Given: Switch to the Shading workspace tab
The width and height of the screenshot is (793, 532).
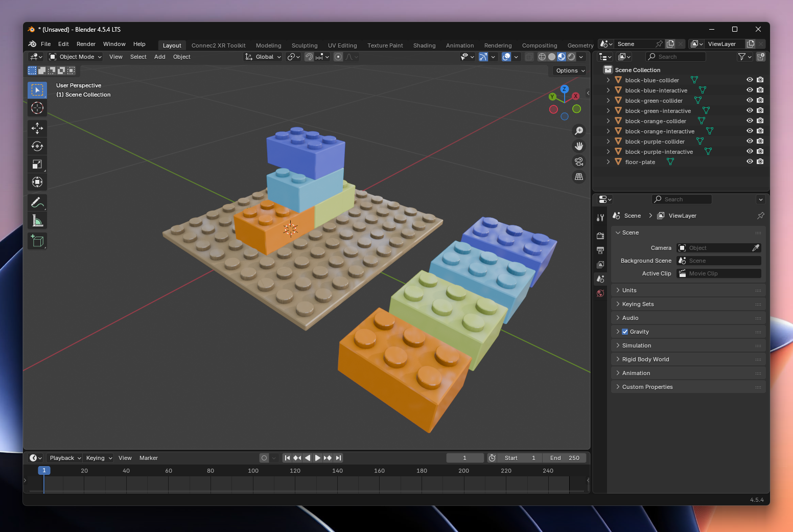Looking at the screenshot, I should (424, 45).
